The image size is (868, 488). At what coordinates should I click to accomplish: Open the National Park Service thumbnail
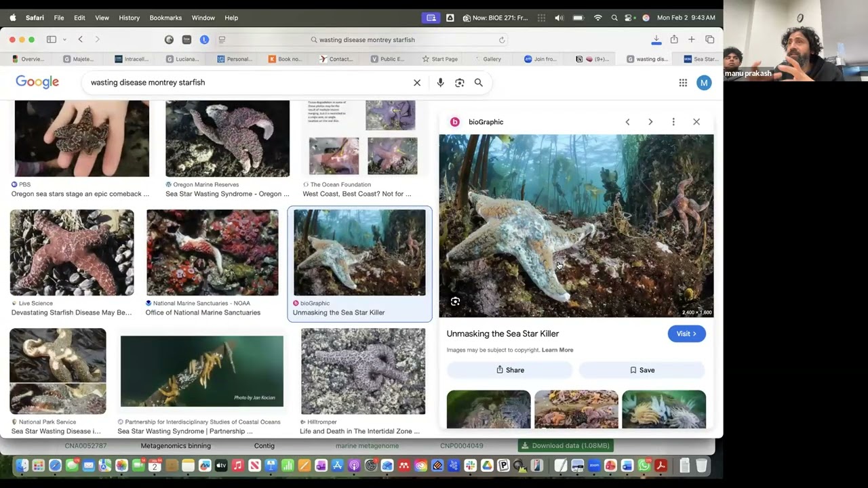58,371
